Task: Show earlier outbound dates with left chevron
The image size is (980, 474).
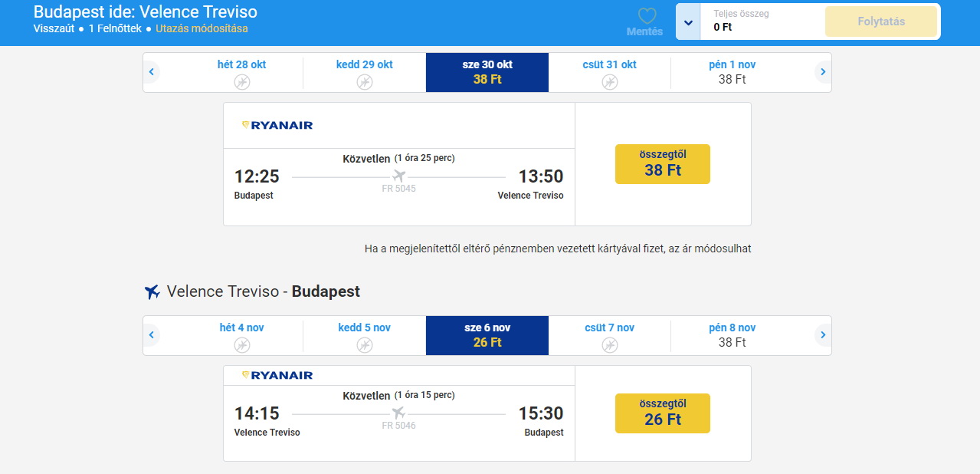Action: 152,73
